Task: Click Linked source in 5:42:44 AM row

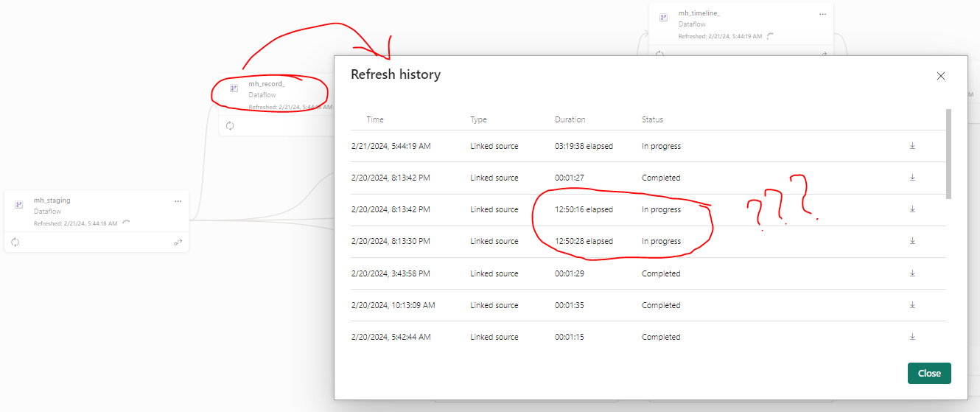Action: 494,337
